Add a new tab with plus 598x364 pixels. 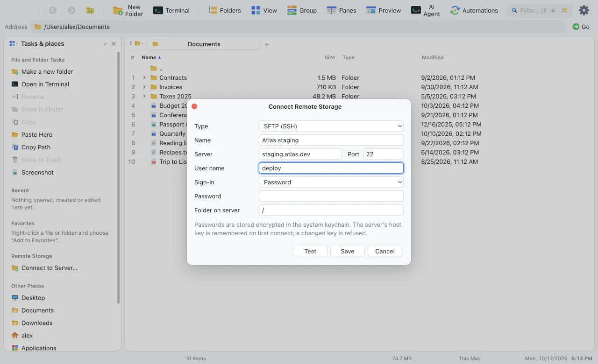click(x=267, y=44)
